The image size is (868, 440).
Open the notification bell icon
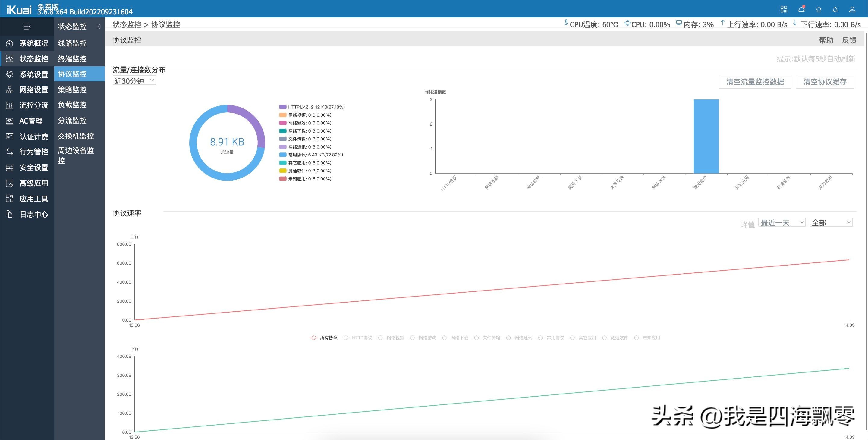click(835, 9)
